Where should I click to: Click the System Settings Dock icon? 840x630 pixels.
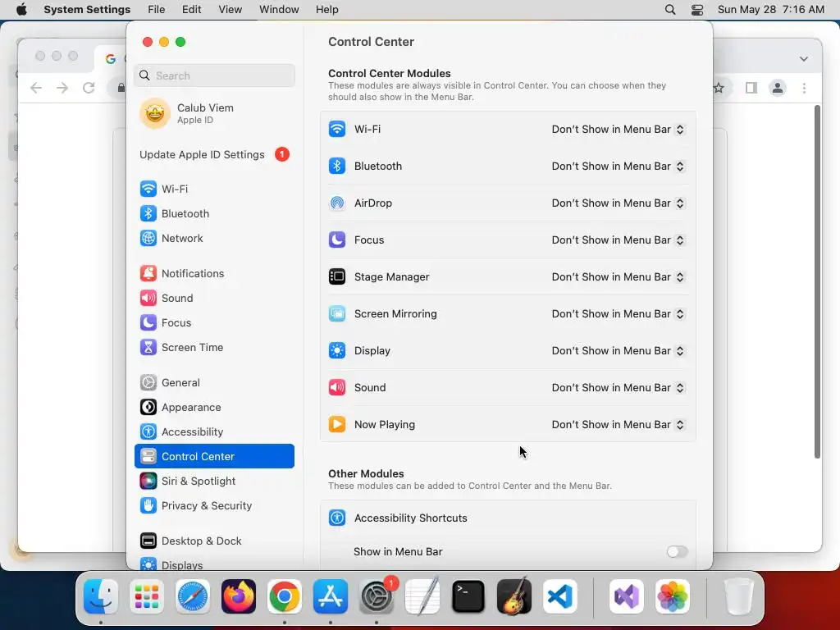tap(377, 596)
